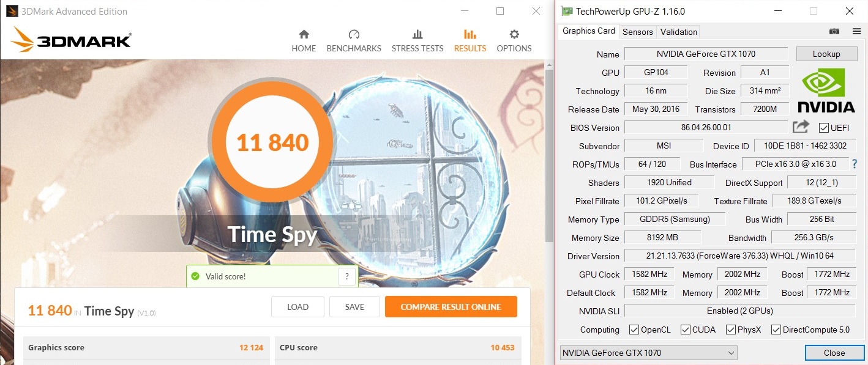Click COMPARE RESULT ONLINE button
The image size is (868, 365).
coord(451,307)
